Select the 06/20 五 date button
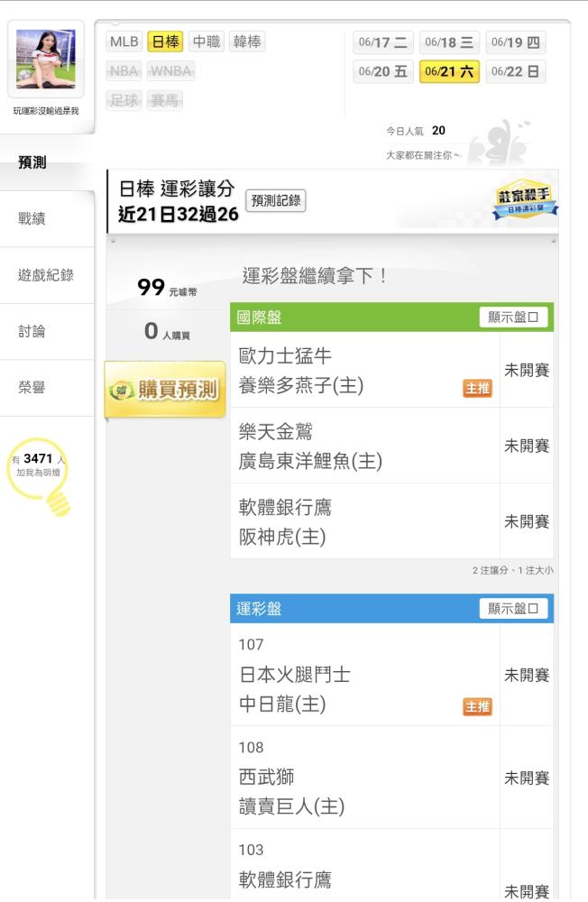Image resolution: width=588 pixels, height=902 pixels. 383,72
